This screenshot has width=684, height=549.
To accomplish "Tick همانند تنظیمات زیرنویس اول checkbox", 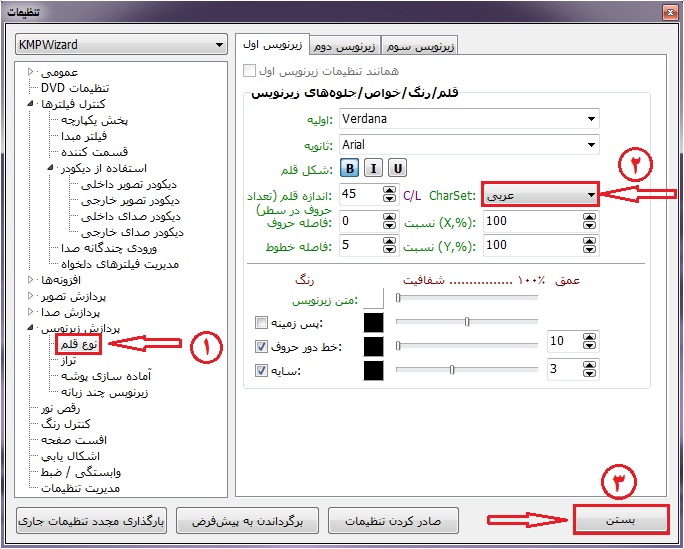I will 249,71.
